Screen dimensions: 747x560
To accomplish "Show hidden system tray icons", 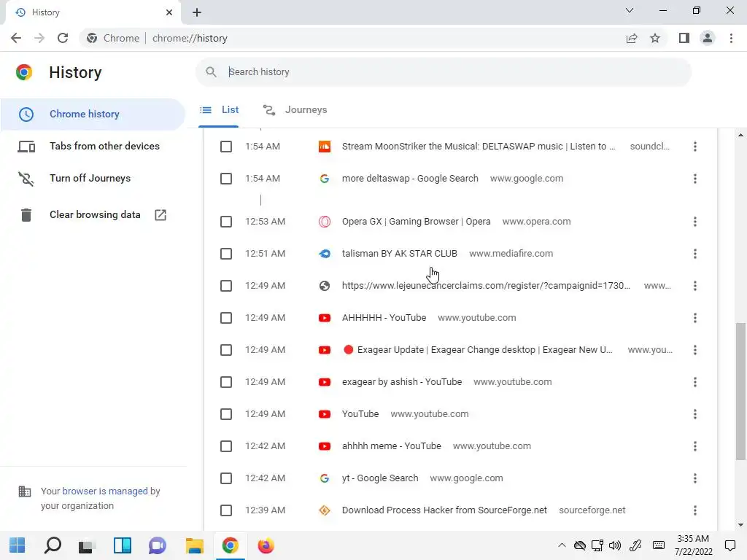I will 562,545.
